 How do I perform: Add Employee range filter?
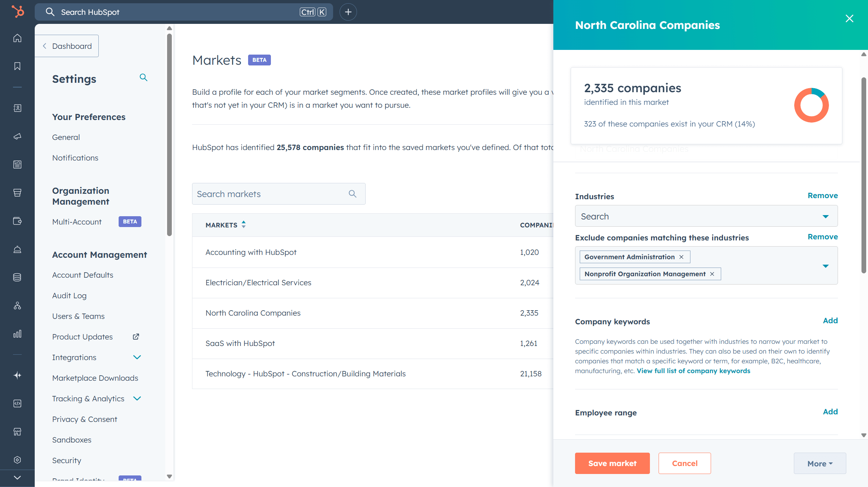pyautogui.click(x=830, y=412)
